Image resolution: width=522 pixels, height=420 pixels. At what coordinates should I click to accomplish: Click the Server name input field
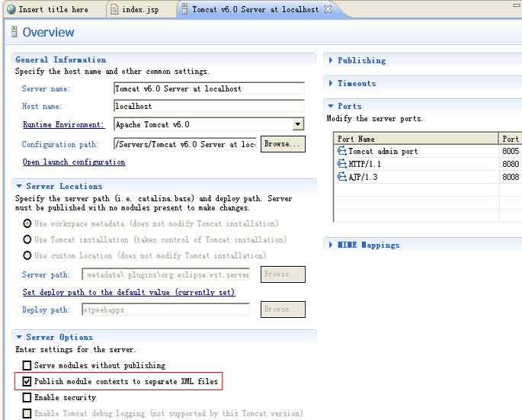(209, 88)
